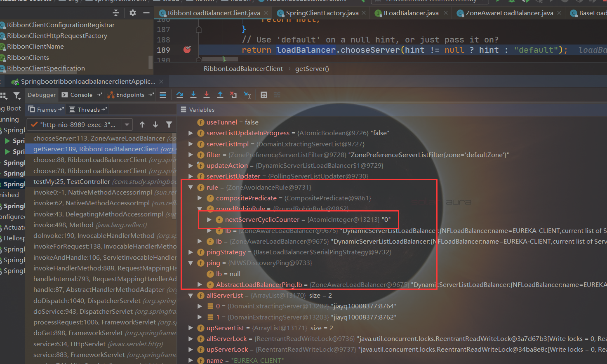Click the frames filter funnel icon
Image resolution: width=607 pixels, height=364 pixels.
[169, 124]
